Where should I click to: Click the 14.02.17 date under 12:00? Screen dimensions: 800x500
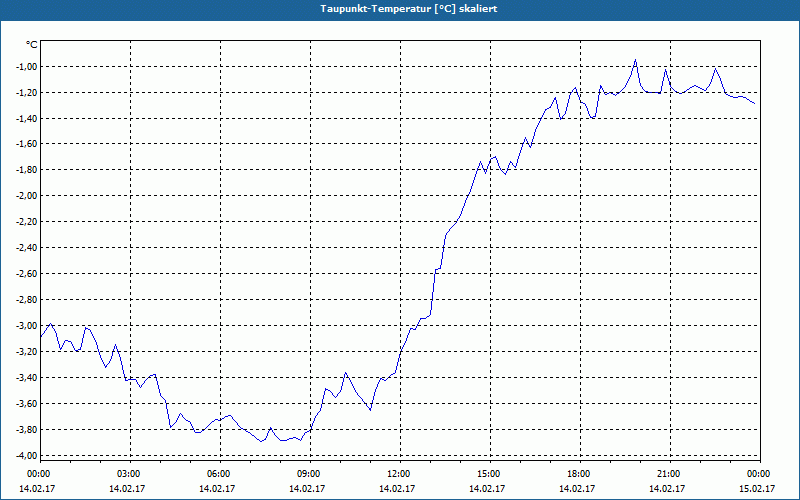coord(397,488)
